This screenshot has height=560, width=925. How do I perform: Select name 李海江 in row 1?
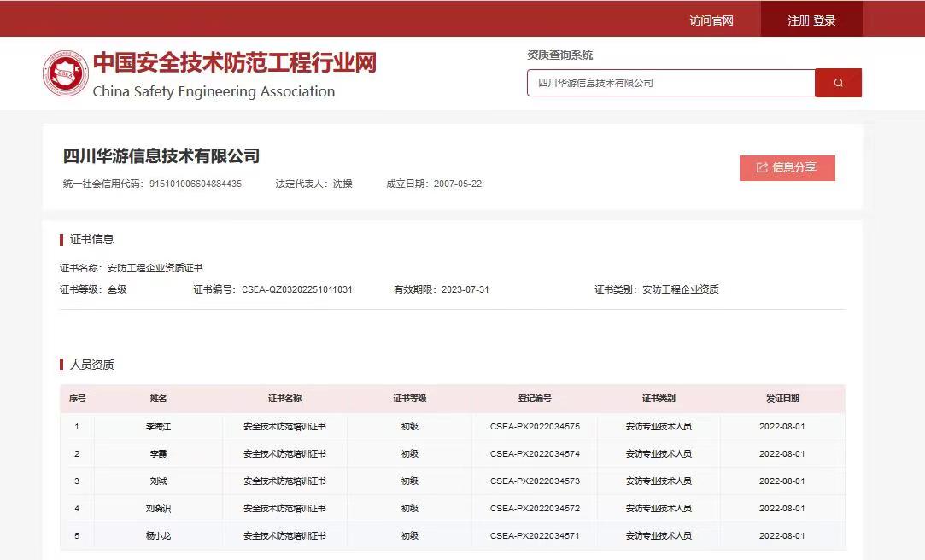[x=158, y=426]
